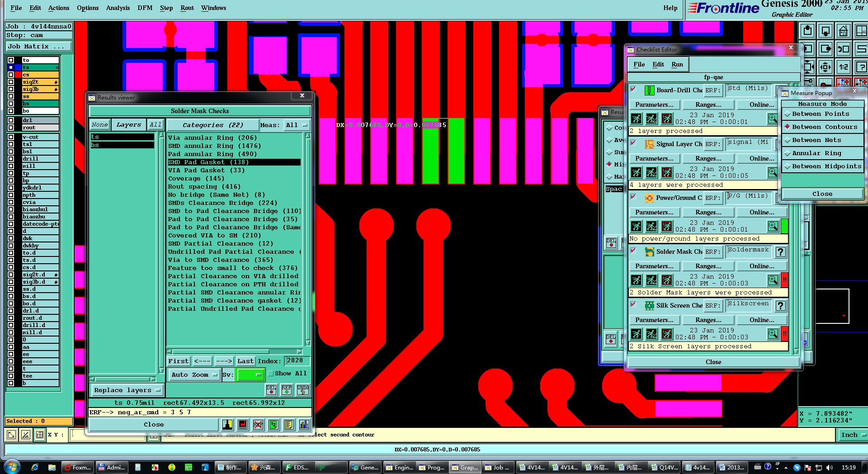This screenshot has height=474, width=868.
Task: Click the Home view house icon
Action: tap(844, 31)
